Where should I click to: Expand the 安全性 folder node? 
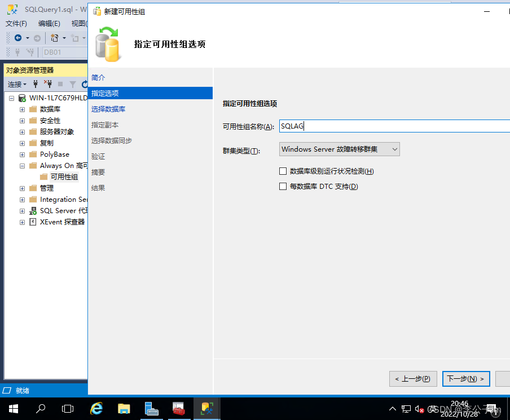[x=22, y=121]
